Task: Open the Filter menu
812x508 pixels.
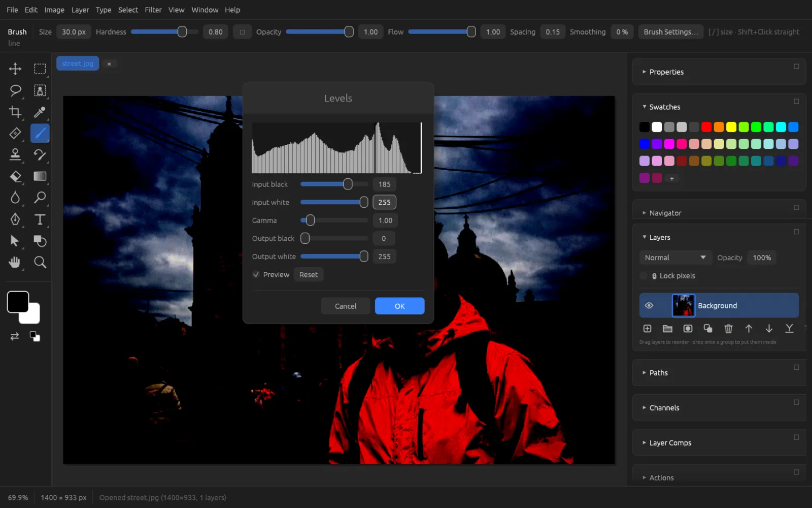Action: pos(153,10)
